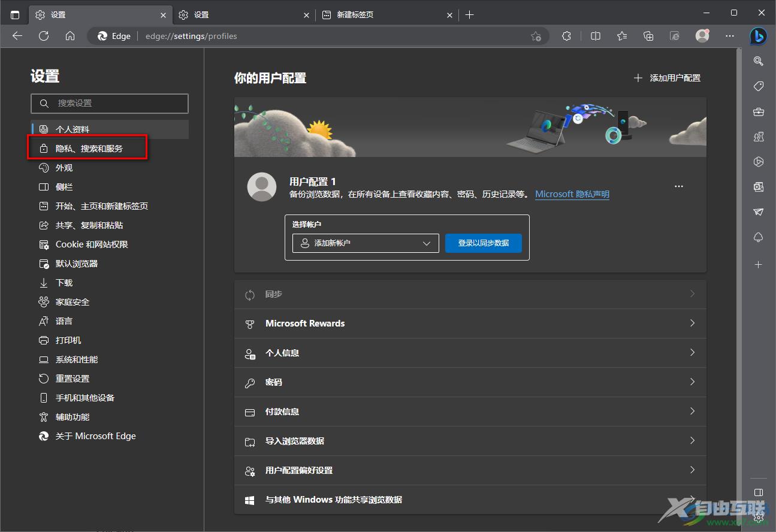The height and width of the screenshot is (532, 776).
Task: Click the 搜索设置 search box
Action: coord(110,103)
